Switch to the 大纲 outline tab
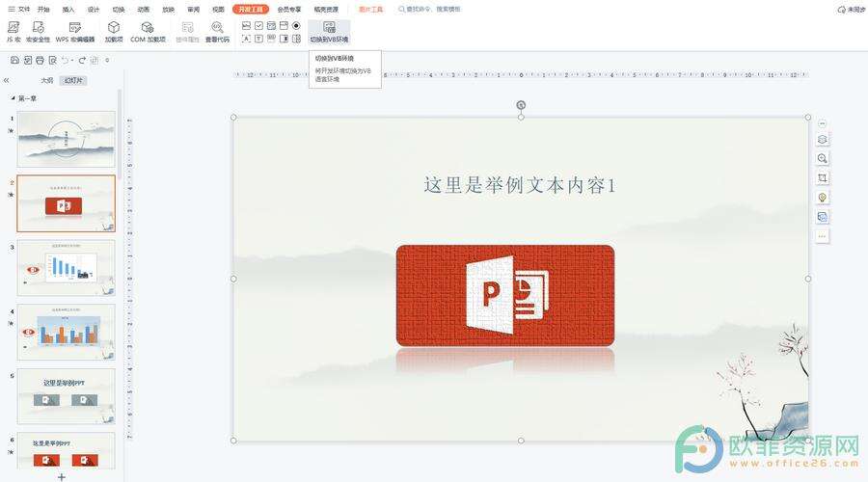The image size is (868, 482). pos(46,80)
